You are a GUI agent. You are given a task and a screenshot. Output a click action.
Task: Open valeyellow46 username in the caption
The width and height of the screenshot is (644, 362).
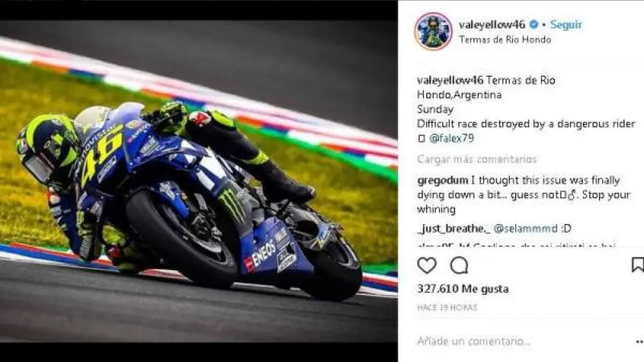[x=449, y=80]
